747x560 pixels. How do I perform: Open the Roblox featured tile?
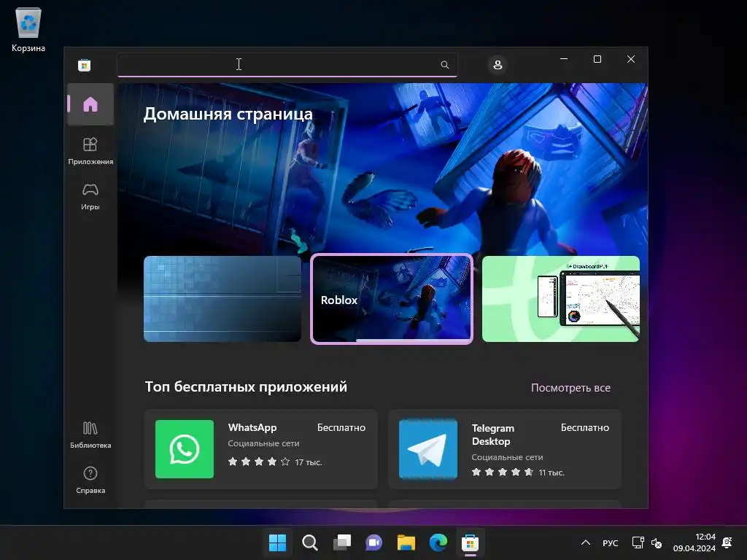coord(392,298)
